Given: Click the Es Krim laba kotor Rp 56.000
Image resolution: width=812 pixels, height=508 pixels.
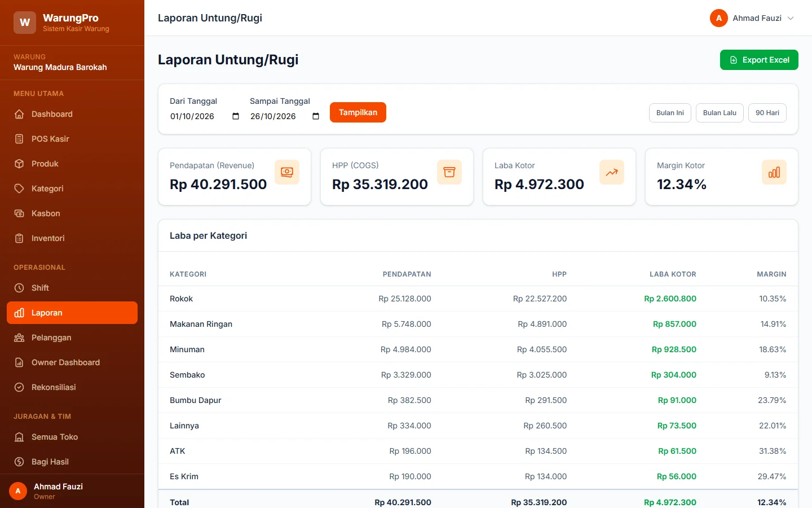Looking at the screenshot, I should click(x=677, y=476).
